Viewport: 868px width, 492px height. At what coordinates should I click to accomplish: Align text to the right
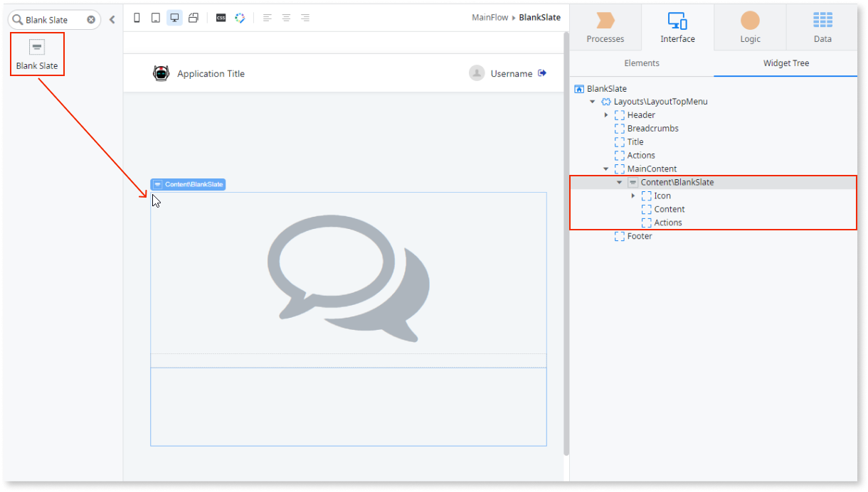pos(305,18)
